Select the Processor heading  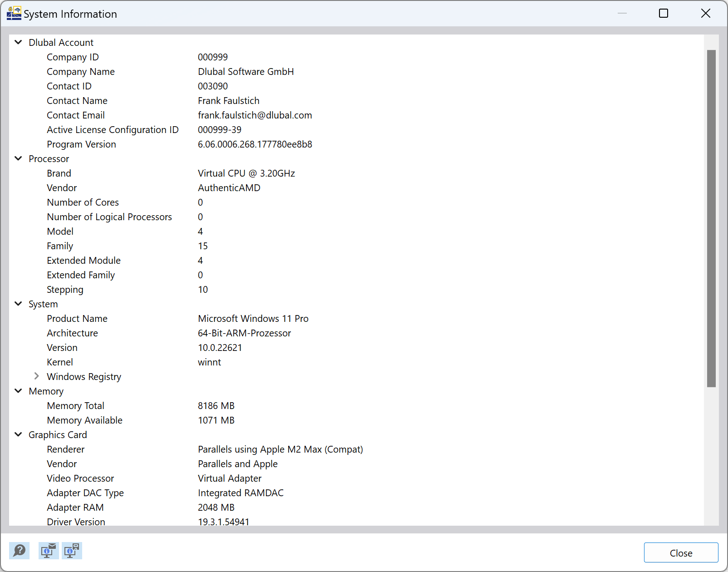tap(49, 158)
